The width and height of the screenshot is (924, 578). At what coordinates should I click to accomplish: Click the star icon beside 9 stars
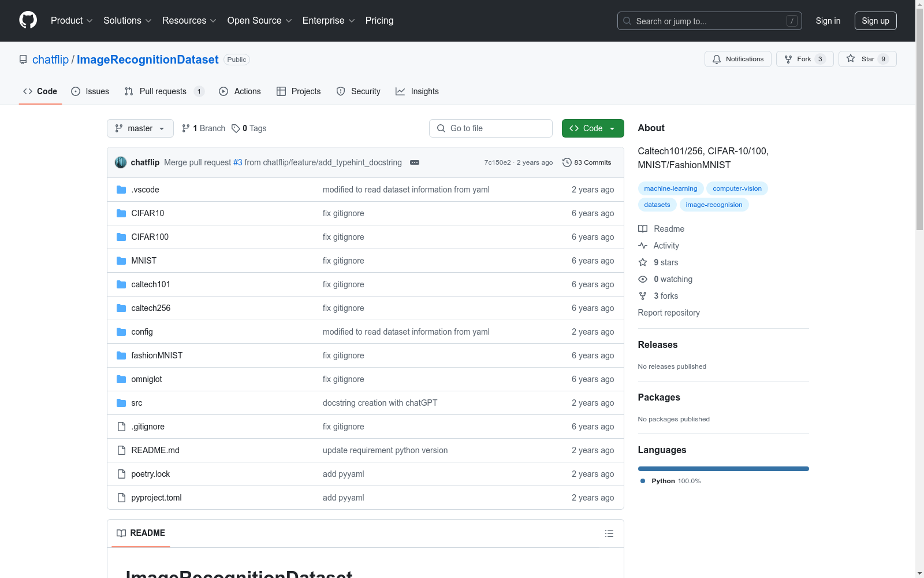pos(643,262)
